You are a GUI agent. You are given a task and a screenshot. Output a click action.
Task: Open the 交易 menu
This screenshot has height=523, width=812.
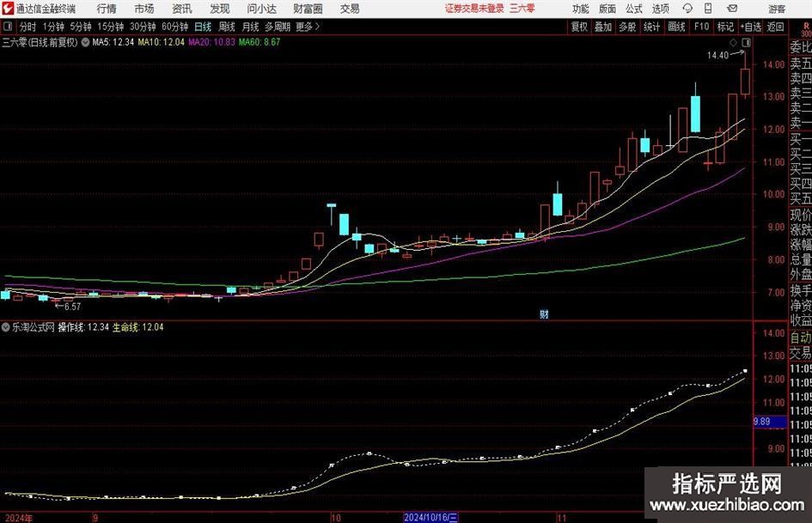(x=350, y=9)
